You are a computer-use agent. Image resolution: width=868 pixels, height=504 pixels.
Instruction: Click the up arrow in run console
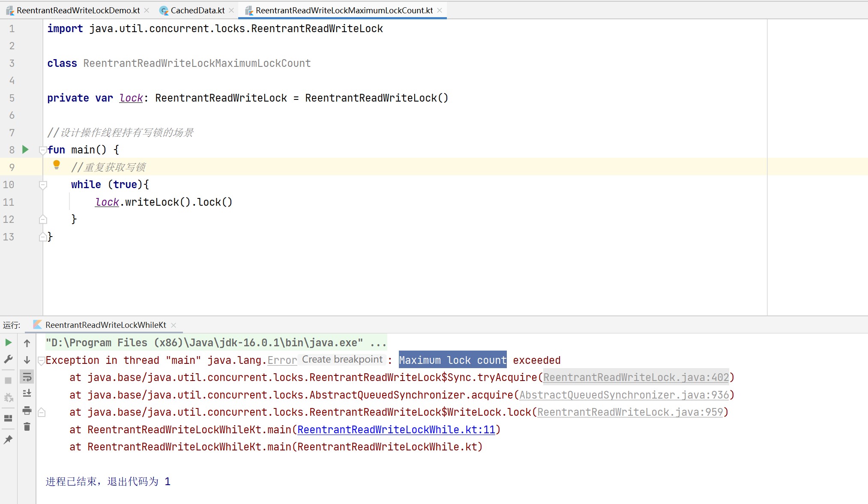pos(27,343)
